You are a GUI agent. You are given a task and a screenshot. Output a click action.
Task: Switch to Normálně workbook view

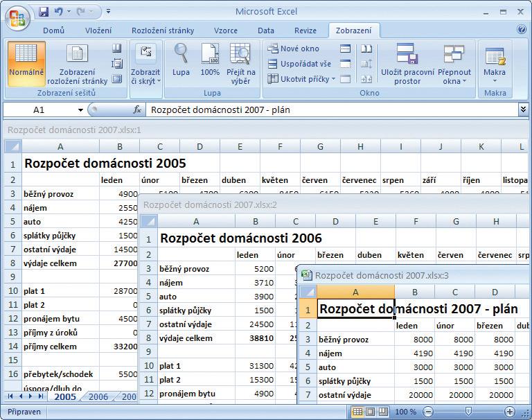26,64
